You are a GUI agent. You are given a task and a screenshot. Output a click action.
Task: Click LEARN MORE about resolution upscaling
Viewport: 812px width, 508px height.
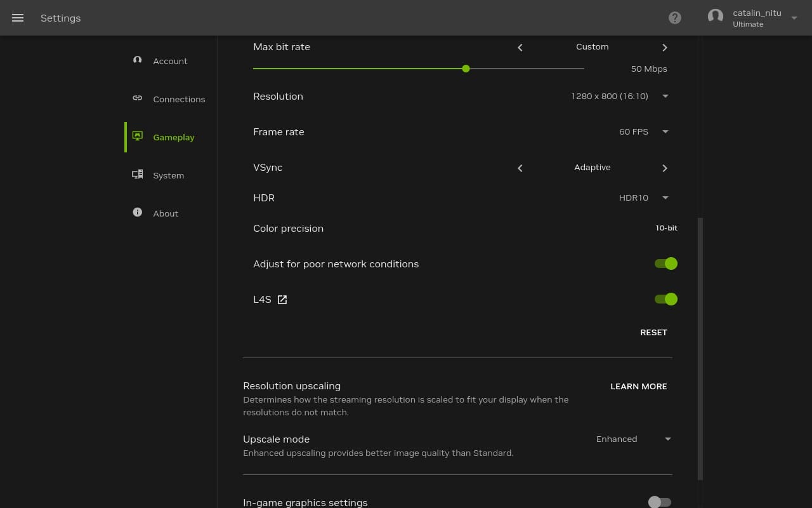[x=638, y=386]
